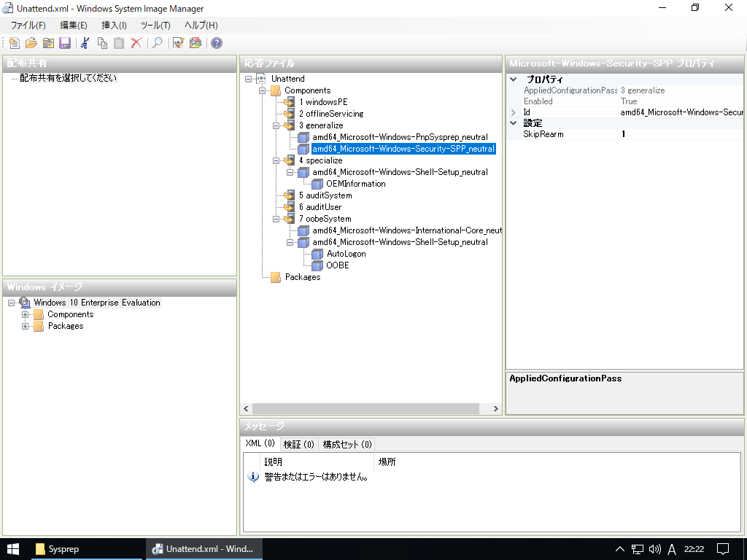Select amd64_Microsoft-Windows-PnpSysprep_neutral component

coord(400,137)
